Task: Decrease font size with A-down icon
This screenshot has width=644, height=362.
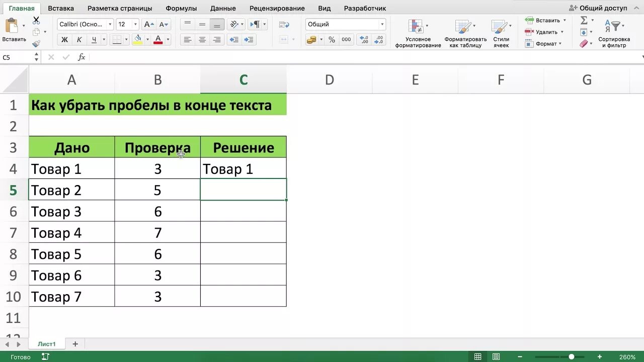Action: click(164, 24)
